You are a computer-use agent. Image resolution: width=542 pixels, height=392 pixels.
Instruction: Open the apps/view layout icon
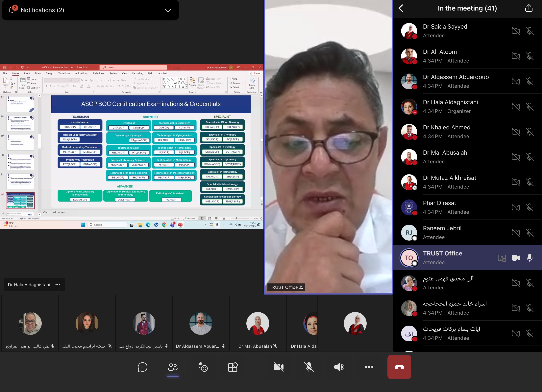point(233,367)
